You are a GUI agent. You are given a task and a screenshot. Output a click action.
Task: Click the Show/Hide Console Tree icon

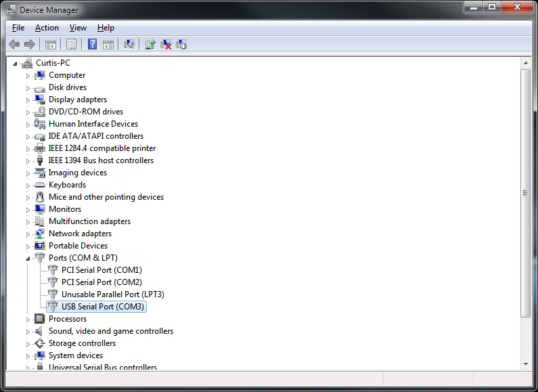point(50,44)
